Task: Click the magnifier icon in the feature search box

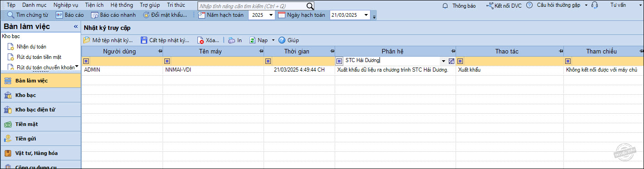Action: pyautogui.click(x=310, y=6)
